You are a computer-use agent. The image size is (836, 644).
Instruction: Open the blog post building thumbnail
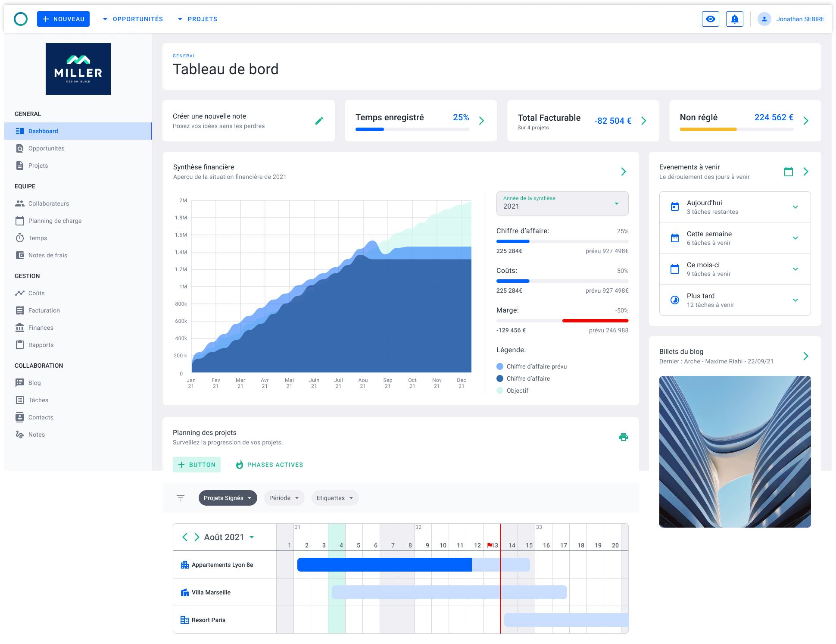click(735, 451)
